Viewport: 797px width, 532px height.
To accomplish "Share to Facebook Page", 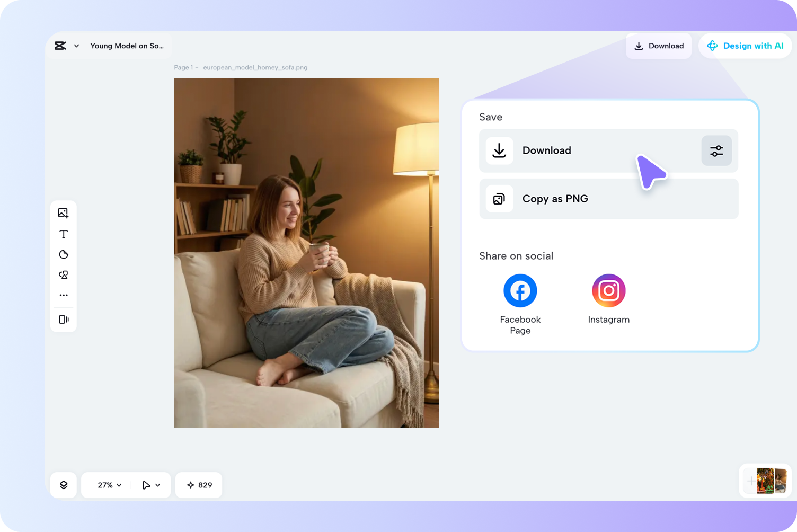I will [520, 290].
